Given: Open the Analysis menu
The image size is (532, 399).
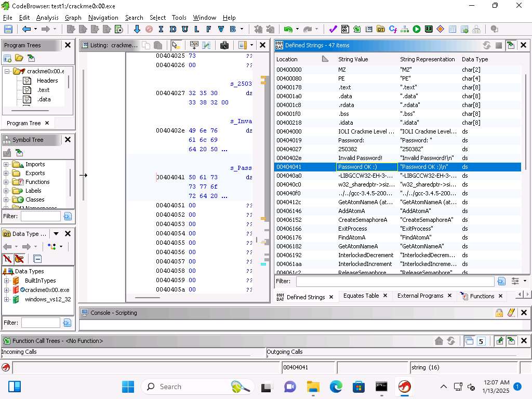Looking at the screenshot, I should click(x=47, y=18).
